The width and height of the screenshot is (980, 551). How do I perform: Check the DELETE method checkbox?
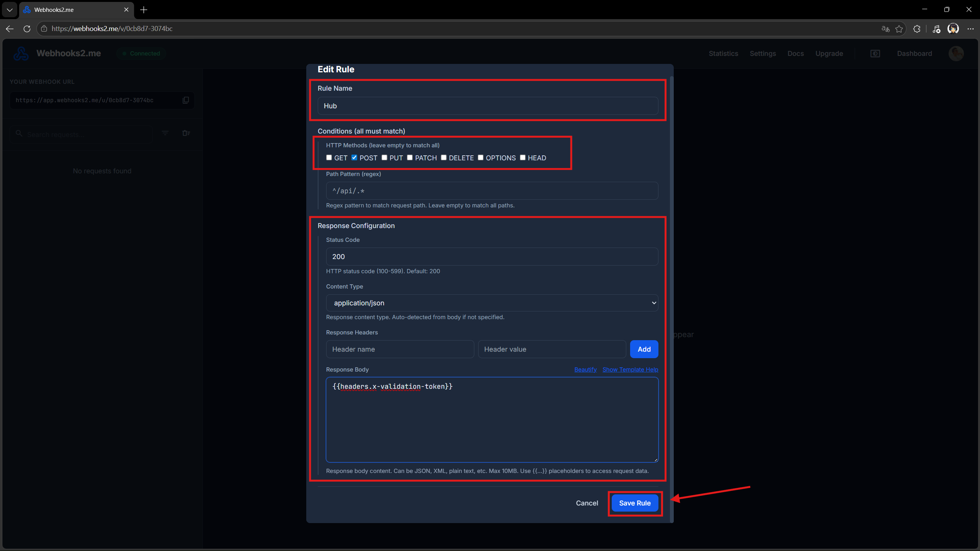pyautogui.click(x=444, y=158)
